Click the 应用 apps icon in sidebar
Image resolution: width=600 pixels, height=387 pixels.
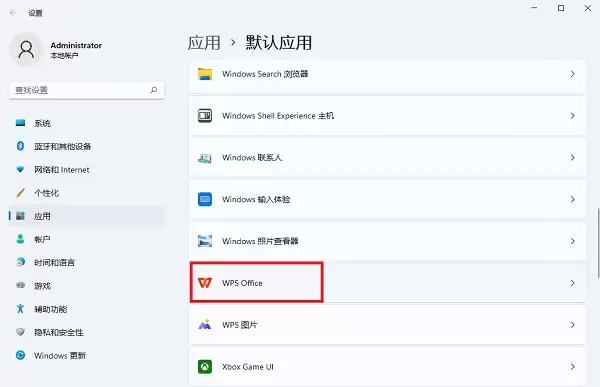(x=20, y=216)
